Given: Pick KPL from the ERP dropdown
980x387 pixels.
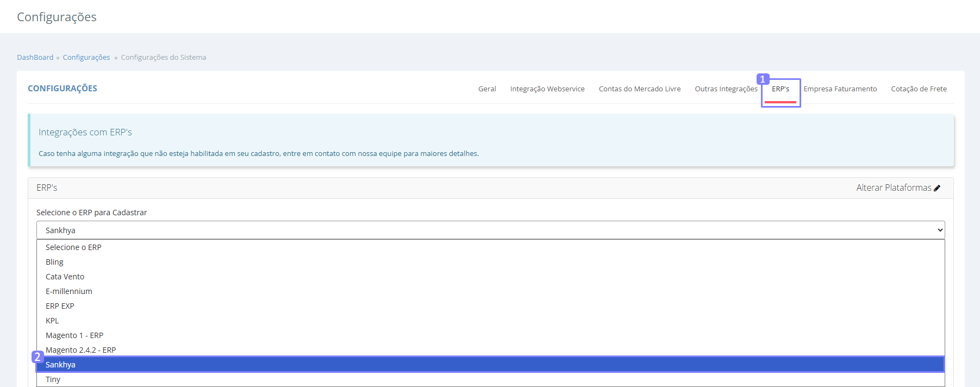Looking at the screenshot, I should 491,321.
